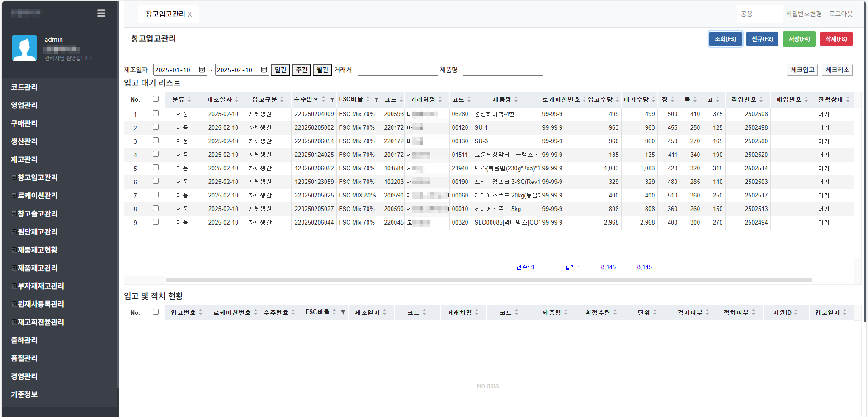
Task: Sort waiting list by 분류 column sort arrows
Action: tap(189, 99)
